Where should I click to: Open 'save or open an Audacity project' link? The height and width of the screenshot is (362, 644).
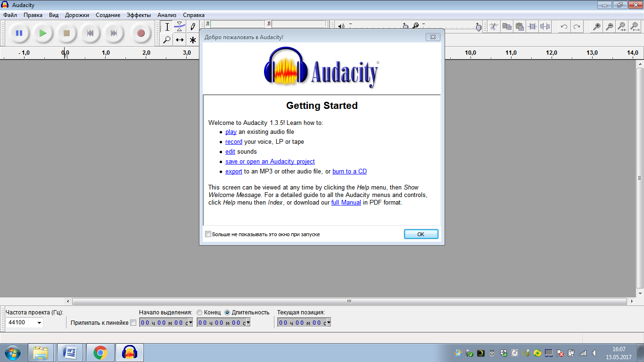[270, 162]
